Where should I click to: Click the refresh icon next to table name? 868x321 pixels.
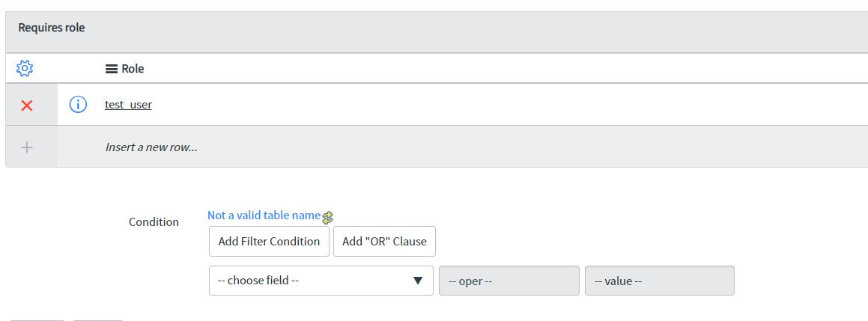(328, 218)
